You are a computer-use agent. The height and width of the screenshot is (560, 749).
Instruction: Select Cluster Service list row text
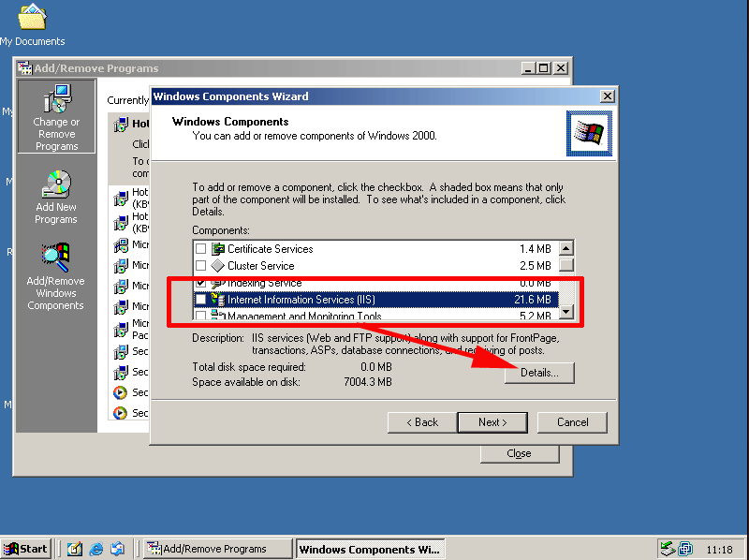click(x=261, y=266)
